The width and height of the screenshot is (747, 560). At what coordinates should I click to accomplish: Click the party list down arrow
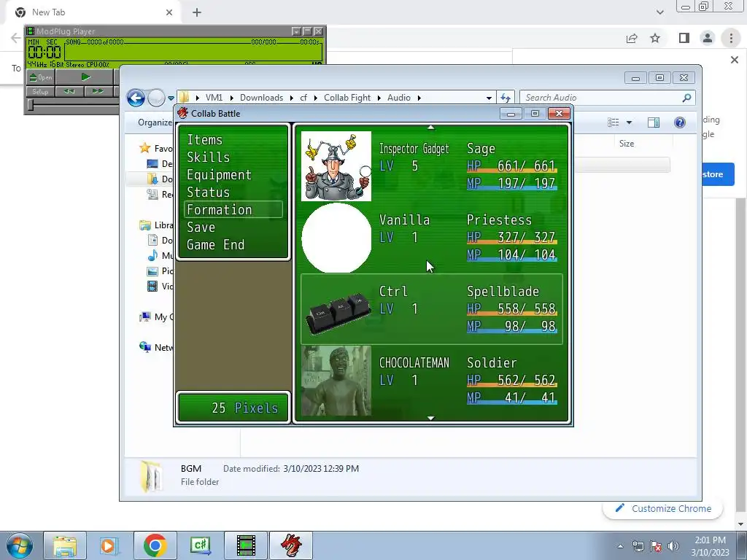coord(430,418)
